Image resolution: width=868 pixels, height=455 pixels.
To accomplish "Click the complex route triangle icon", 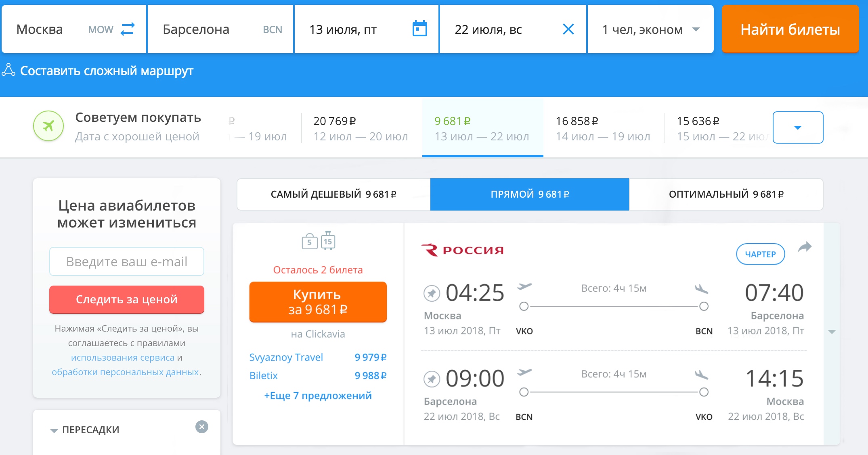I will coord(8,70).
